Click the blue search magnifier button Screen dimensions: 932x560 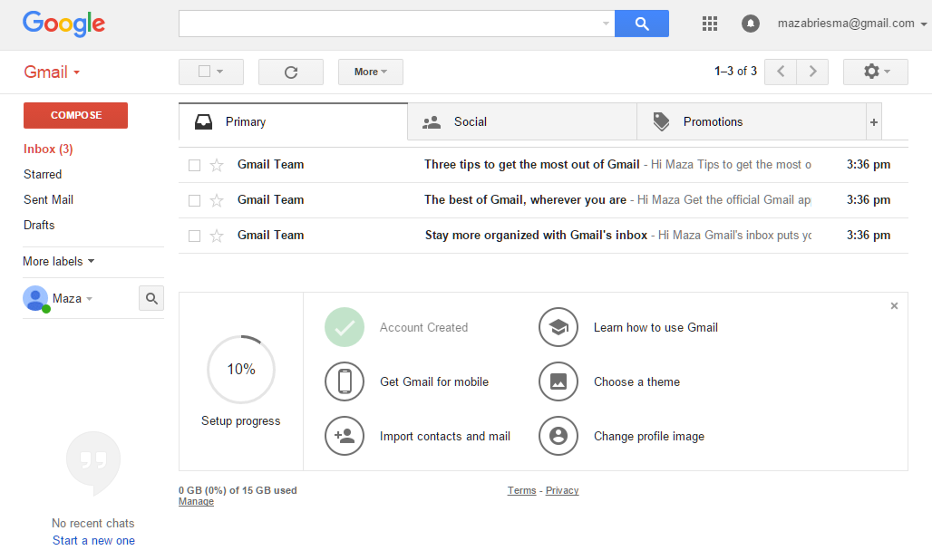pos(642,24)
